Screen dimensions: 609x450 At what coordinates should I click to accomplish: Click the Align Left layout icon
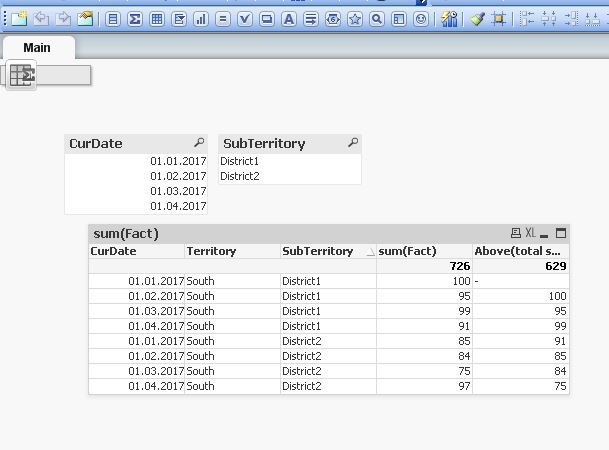coord(527,19)
